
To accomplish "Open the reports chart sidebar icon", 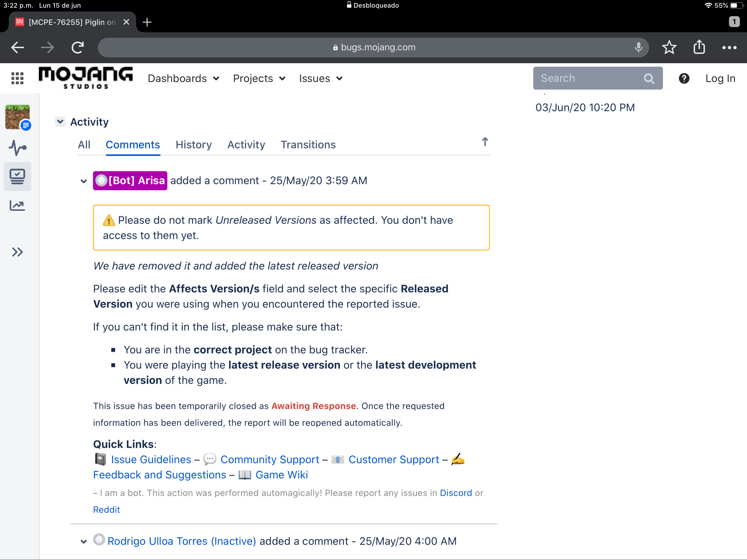I will pyautogui.click(x=17, y=205).
